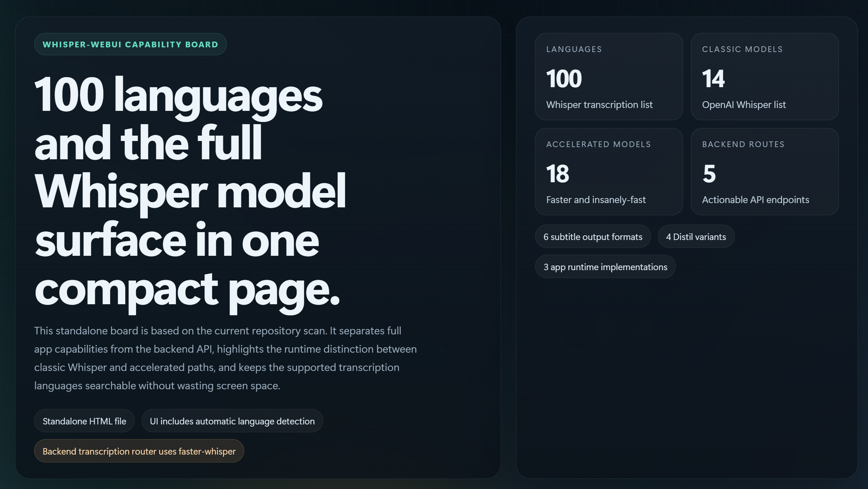Select the Standalone HTML file pill
This screenshot has height=489, width=868.
pos(84,421)
